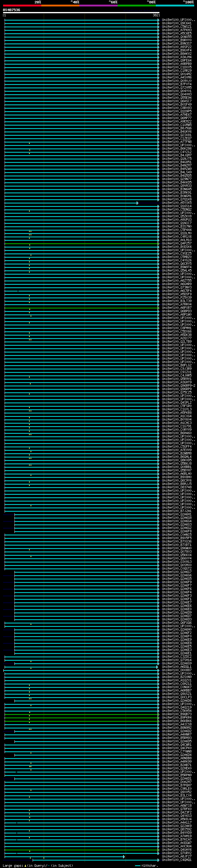Click the =100char. scale legend
The image size is (197, 868).
click(x=147, y=866)
